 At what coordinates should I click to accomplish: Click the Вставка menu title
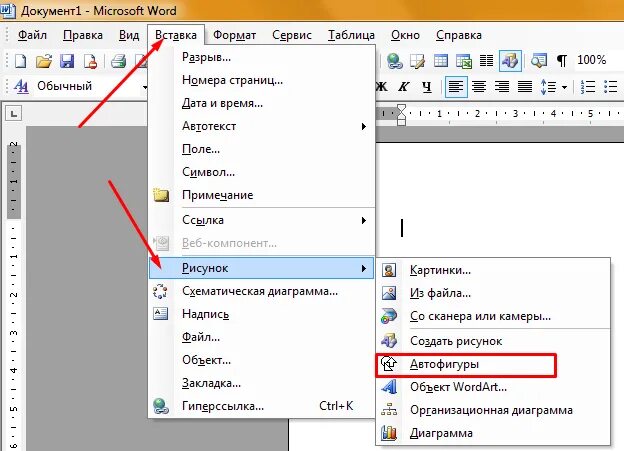click(176, 35)
